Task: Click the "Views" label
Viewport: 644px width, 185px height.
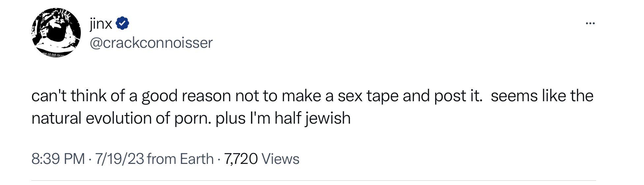Action: pos(280,159)
